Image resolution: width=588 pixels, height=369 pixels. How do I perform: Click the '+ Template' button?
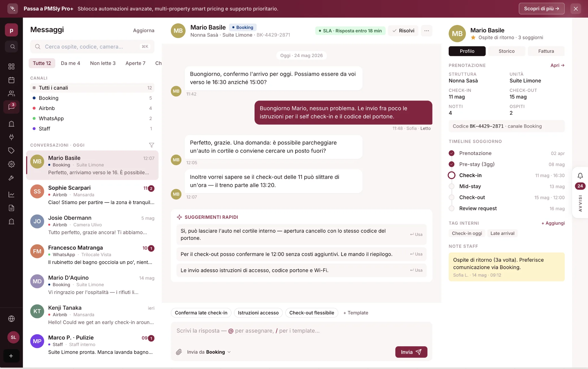356,313
